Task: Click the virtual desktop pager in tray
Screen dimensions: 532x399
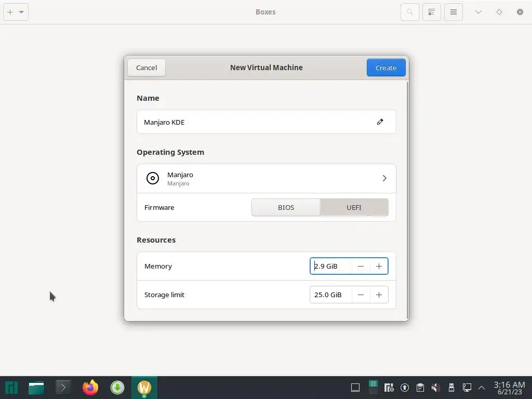Action: [x=373, y=388]
